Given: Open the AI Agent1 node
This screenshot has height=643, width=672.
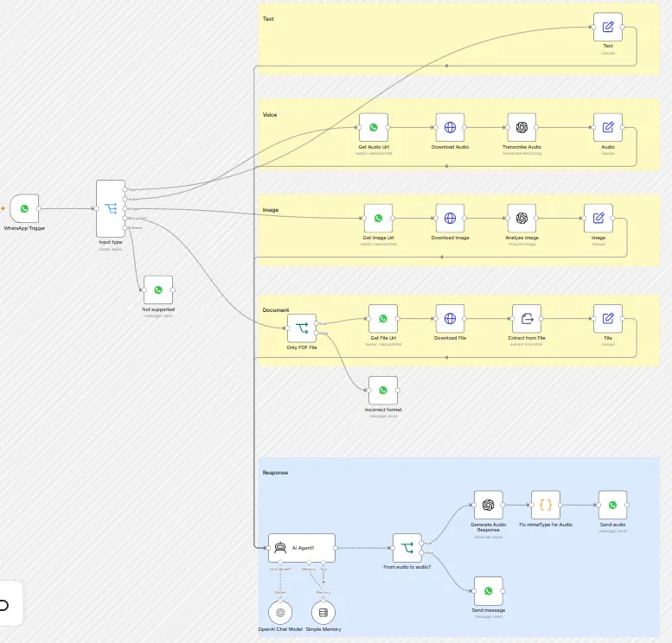Looking at the screenshot, I should [x=302, y=548].
